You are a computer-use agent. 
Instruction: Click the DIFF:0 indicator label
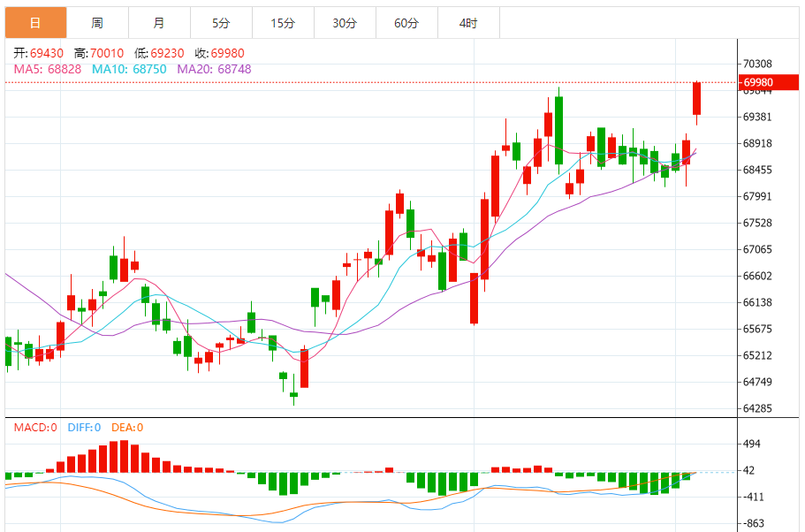[x=84, y=428]
